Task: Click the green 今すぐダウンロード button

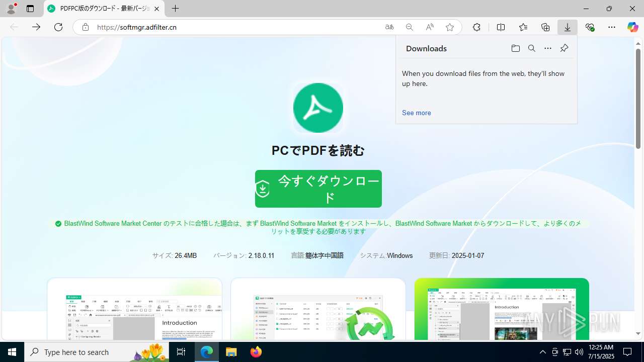Action: [318, 189]
